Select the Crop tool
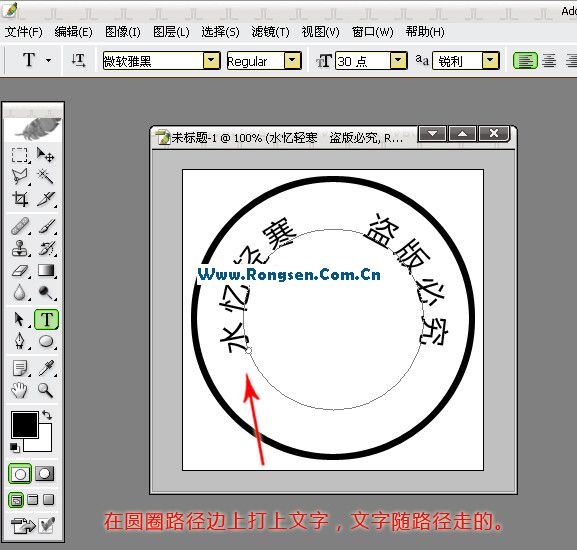 click(x=20, y=199)
